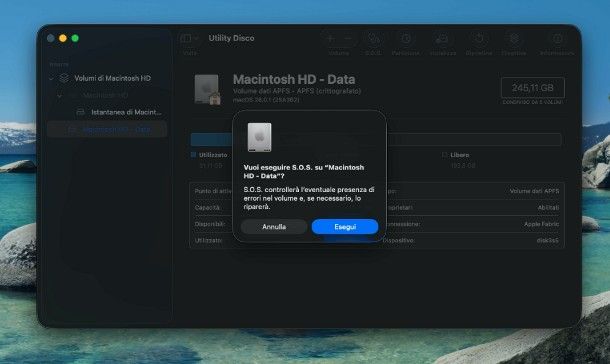The image size is (610, 364).
Task: Select Macintosh HD - Data sidebar row
Action: [x=107, y=130]
